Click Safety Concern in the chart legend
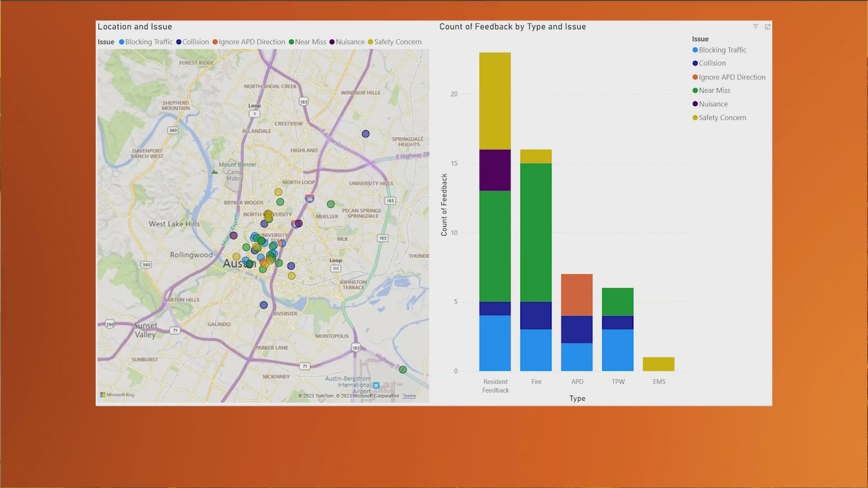The height and width of the screenshot is (488, 868). pyautogui.click(x=719, y=117)
